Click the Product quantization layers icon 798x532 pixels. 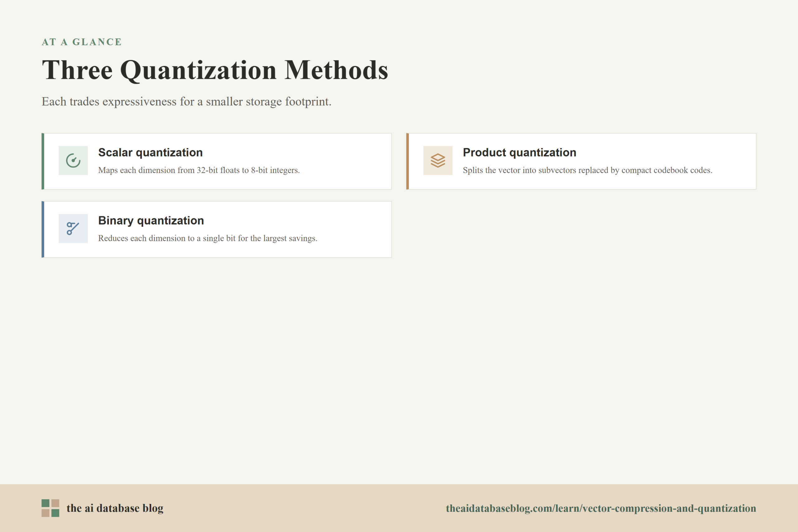point(438,161)
